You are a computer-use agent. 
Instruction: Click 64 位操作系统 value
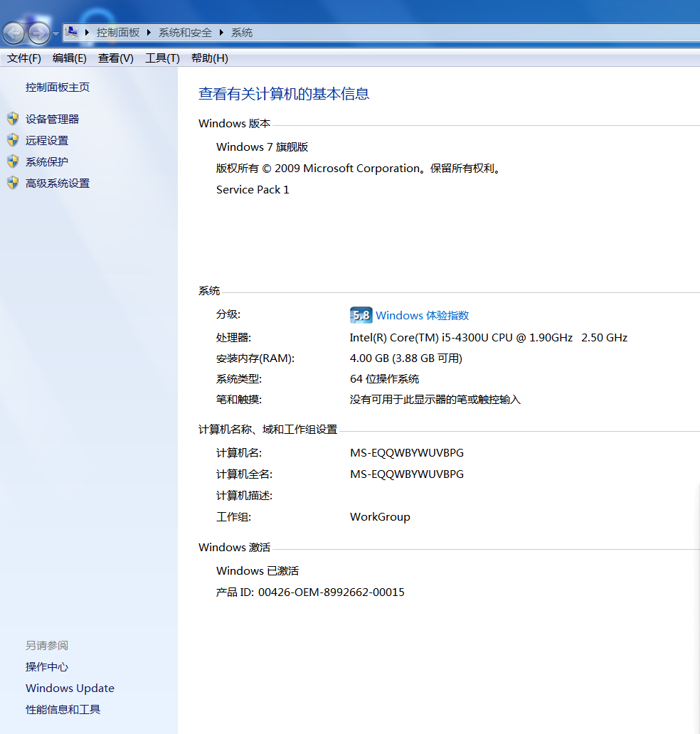(384, 378)
